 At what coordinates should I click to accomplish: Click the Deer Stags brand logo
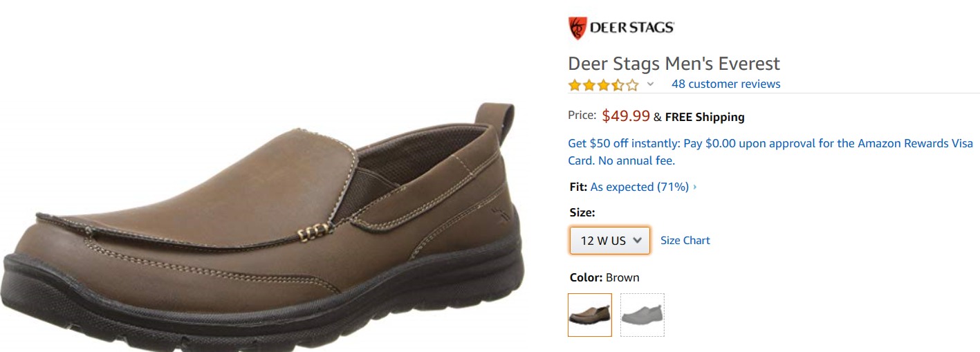pos(620,28)
